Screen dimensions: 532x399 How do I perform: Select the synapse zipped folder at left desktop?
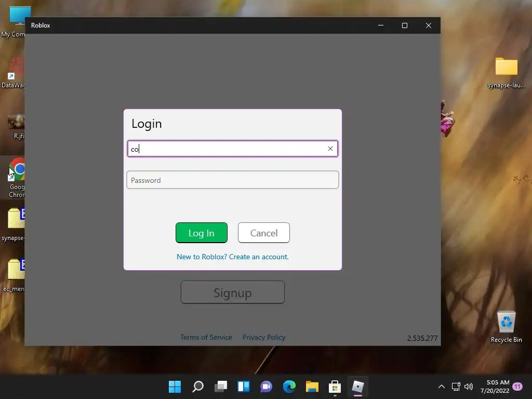coord(14,224)
